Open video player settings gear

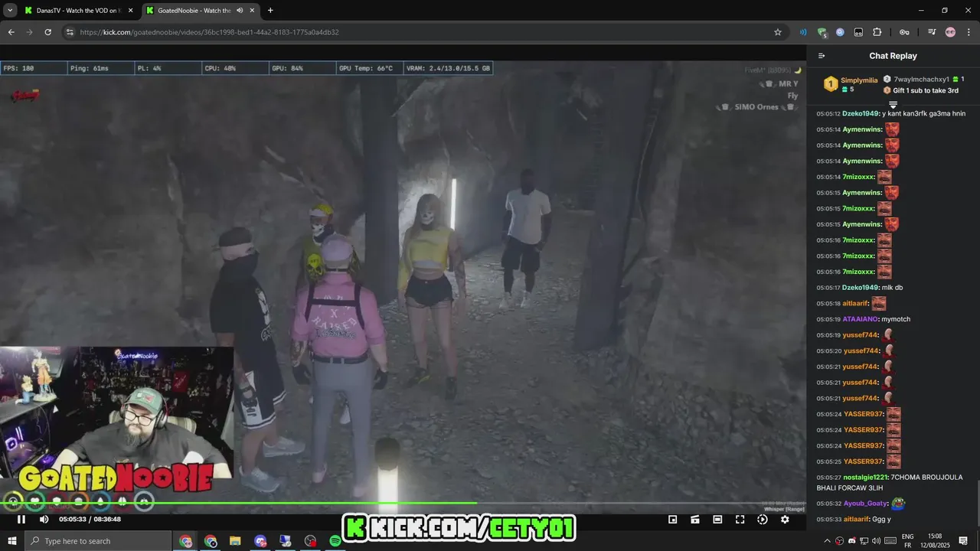[785, 519]
